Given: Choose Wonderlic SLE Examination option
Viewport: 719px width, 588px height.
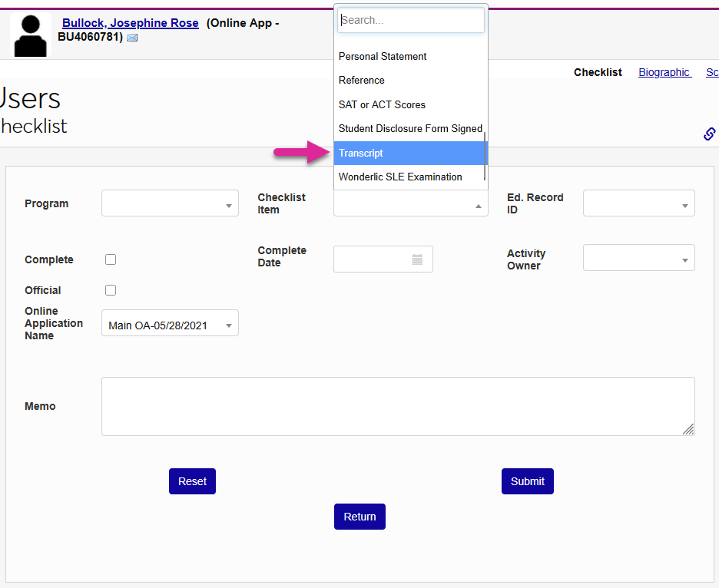Looking at the screenshot, I should coord(400,177).
